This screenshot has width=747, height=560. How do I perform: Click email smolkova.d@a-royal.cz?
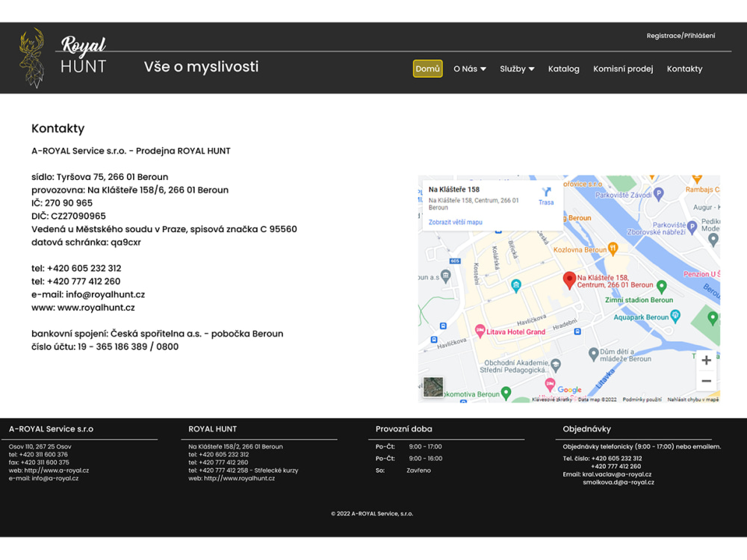point(619,482)
